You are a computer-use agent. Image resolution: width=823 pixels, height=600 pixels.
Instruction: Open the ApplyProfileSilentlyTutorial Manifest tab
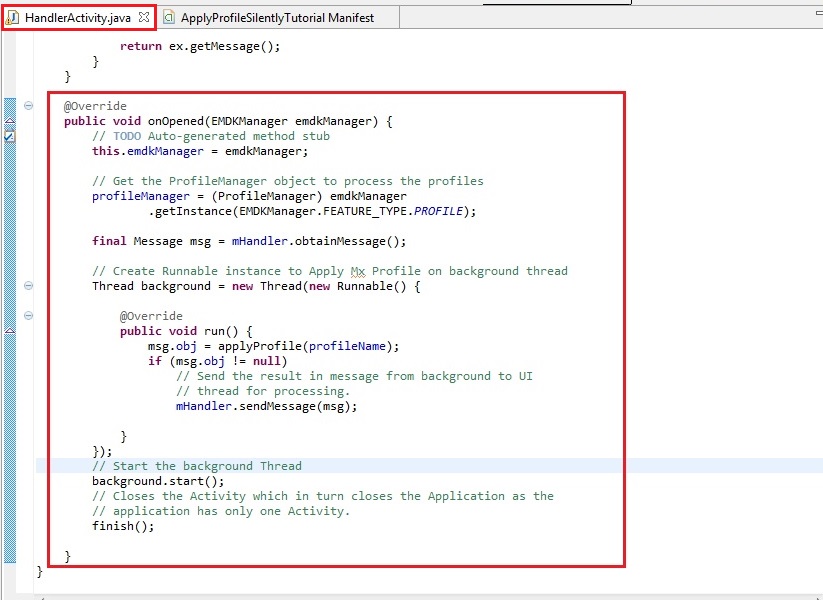(x=275, y=18)
